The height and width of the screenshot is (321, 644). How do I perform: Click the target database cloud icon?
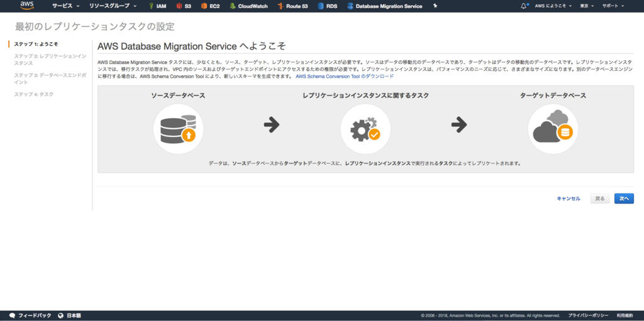(x=553, y=129)
